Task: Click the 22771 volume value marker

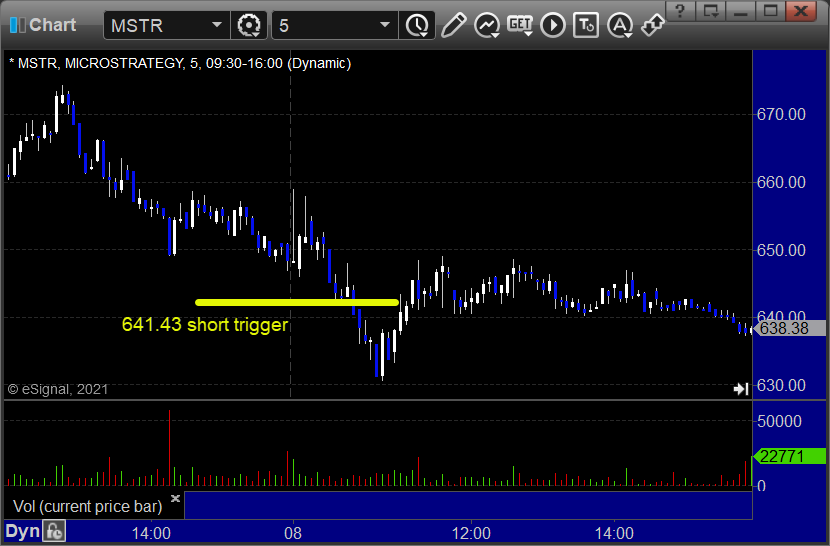Action: tap(788, 456)
